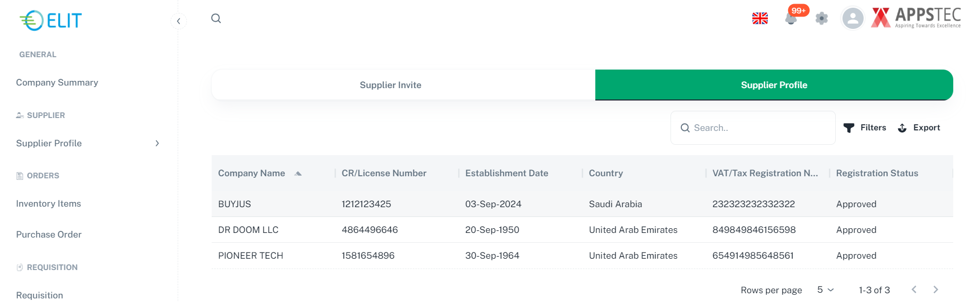Open the notifications bell
This screenshot has width=980, height=302.
791,19
